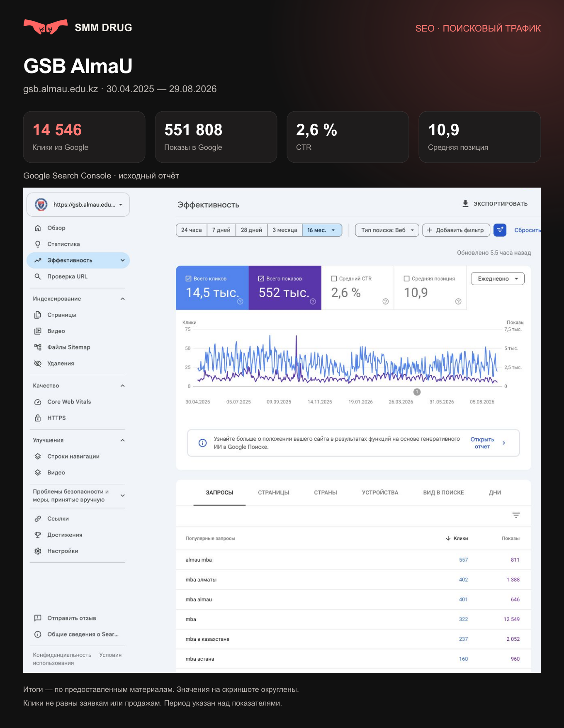Viewport: 564px width, 728px height.
Task: Click the Проверка URL magnifier icon
Action: (x=38, y=276)
